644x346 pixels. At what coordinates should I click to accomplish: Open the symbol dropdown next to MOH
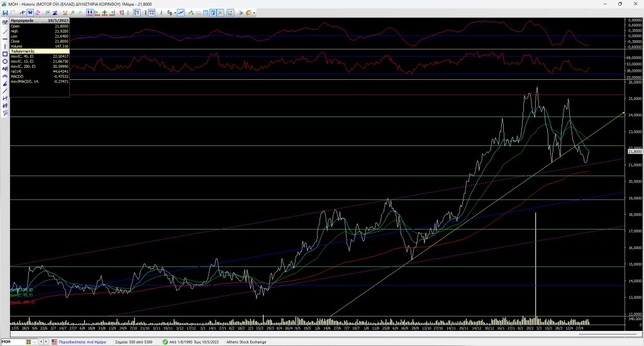click(x=35, y=342)
